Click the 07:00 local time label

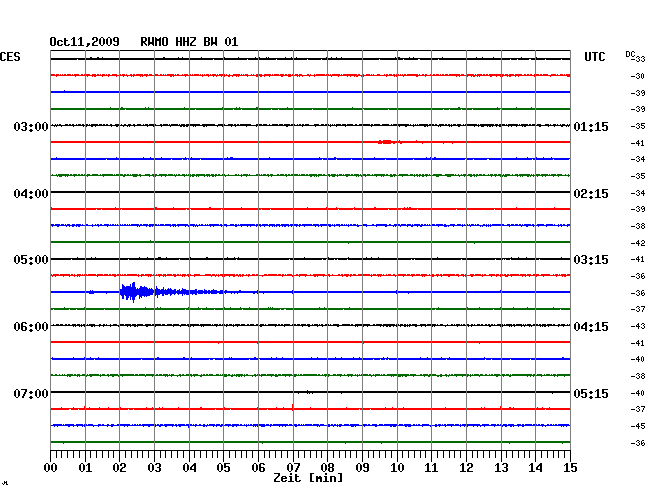tap(31, 393)
